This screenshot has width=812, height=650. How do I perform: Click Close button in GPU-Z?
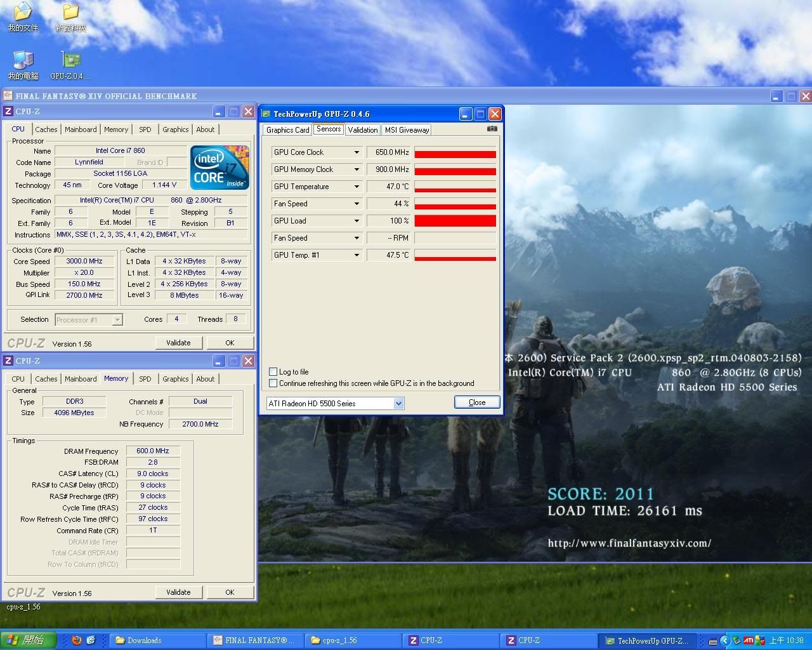[477, 402]
